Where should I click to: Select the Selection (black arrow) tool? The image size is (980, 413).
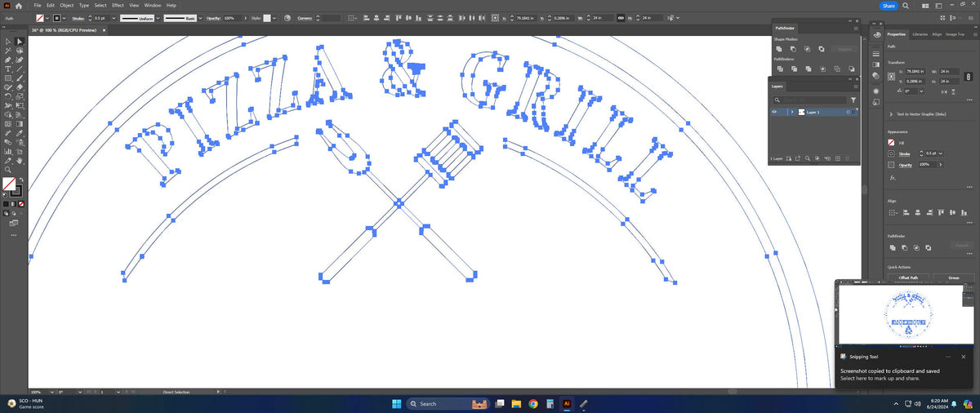point(8,41)
